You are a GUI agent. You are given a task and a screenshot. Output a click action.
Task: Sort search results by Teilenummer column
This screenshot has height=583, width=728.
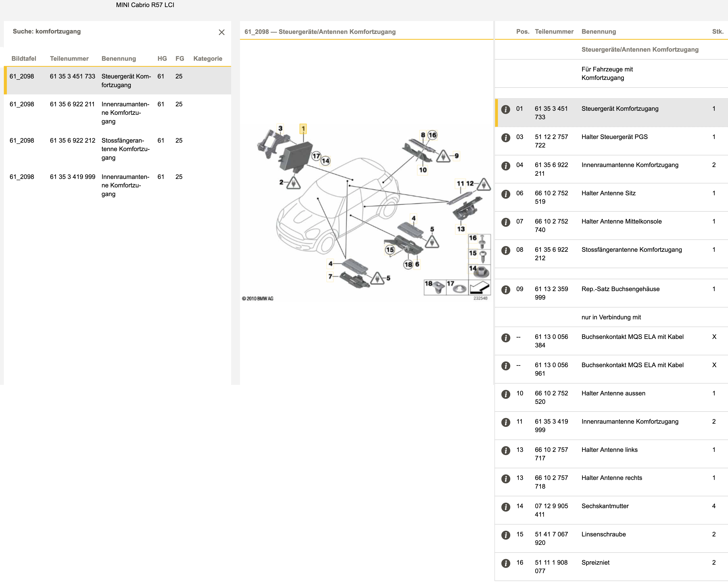[x=69, y=59]
